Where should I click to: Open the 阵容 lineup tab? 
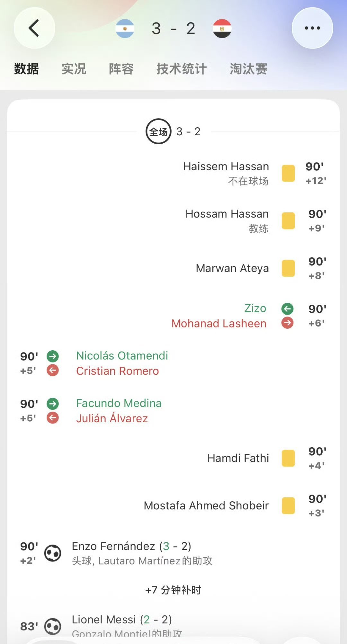(121, 69)
